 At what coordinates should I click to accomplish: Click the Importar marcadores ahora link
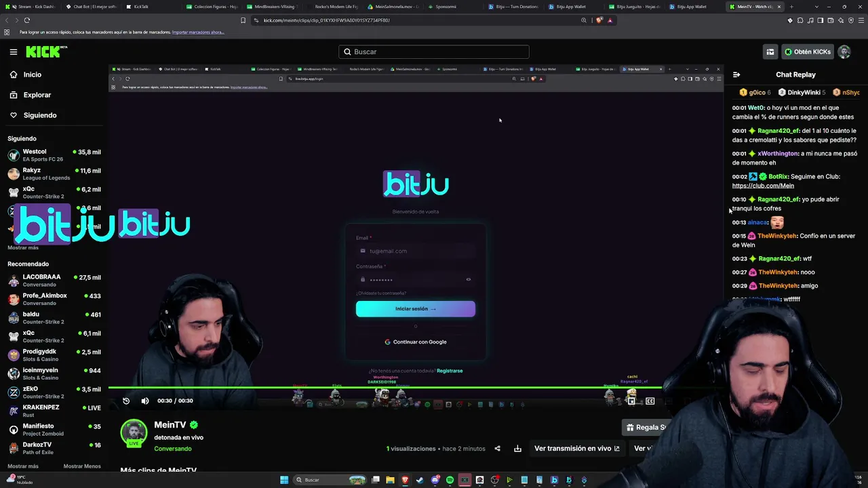[198, 32]
